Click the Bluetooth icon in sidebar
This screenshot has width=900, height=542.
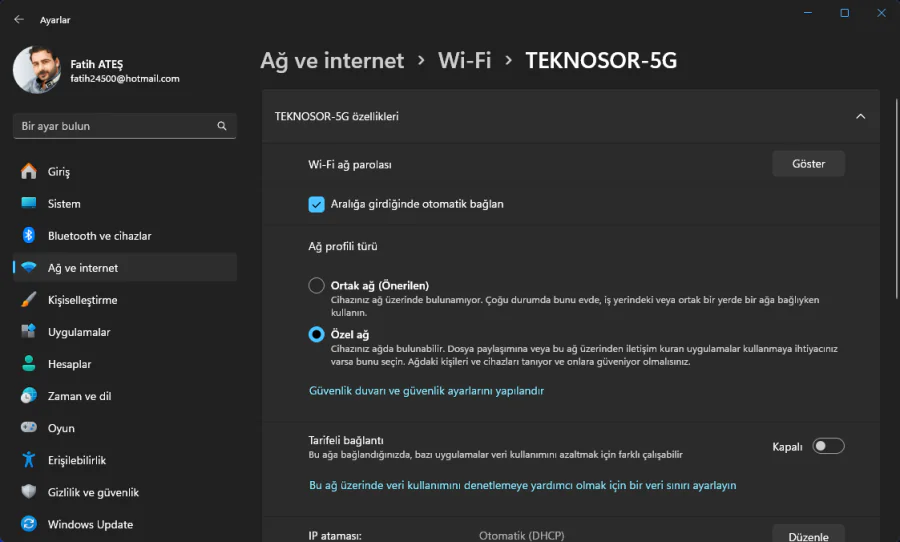click(x=29, y=235)
